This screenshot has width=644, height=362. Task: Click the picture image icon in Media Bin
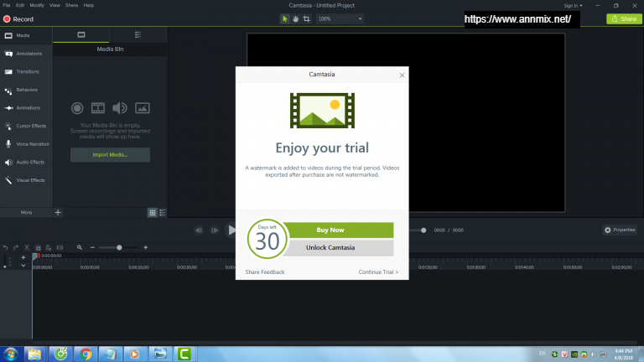pos(142,108)
